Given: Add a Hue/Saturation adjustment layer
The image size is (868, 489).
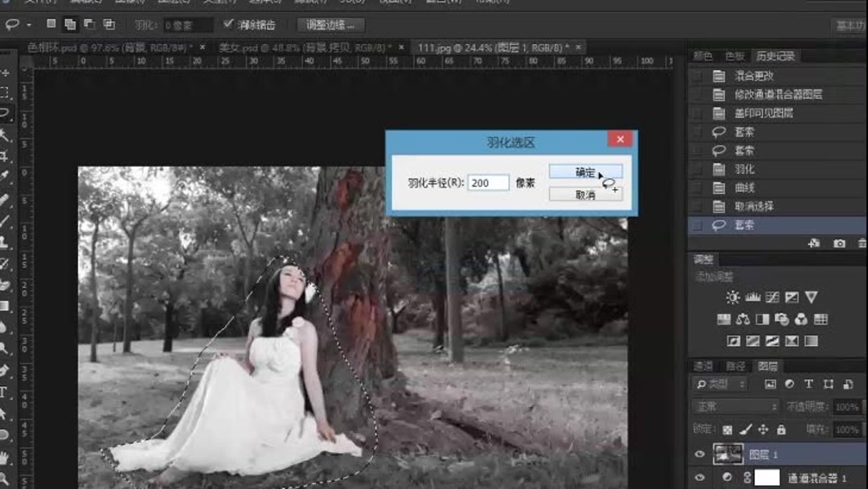Looking at the screenshot, I should pos(724,319).
